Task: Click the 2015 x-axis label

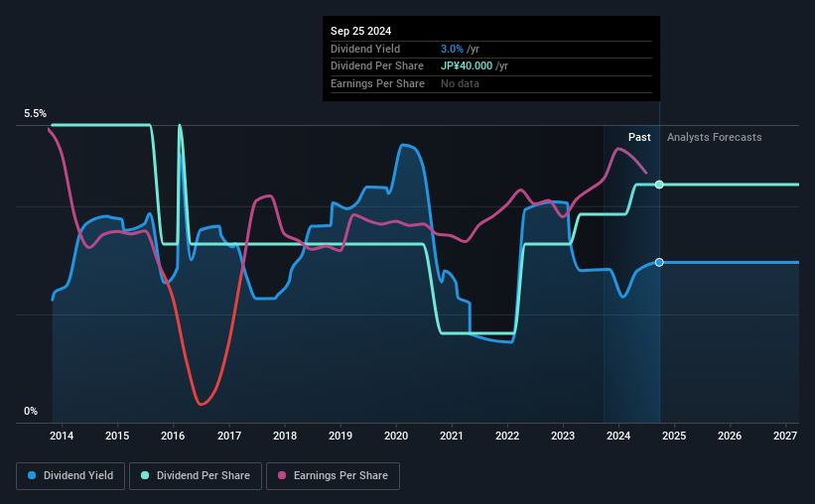Action: pos(117,436)
